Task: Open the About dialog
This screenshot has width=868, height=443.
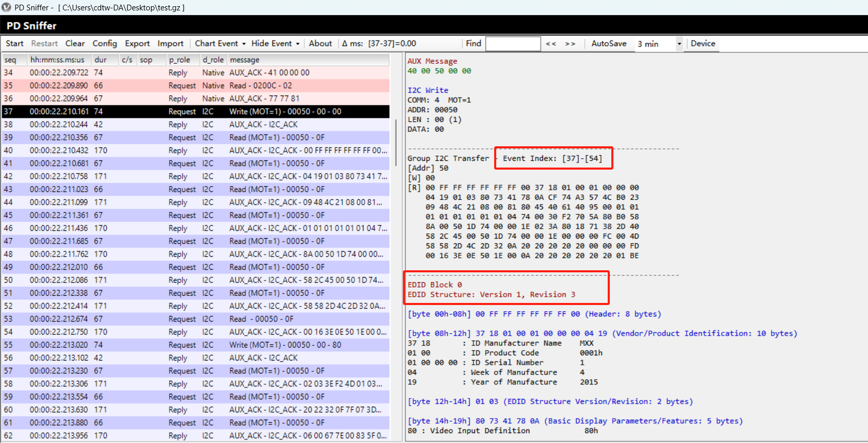Action: coord(320,44)
